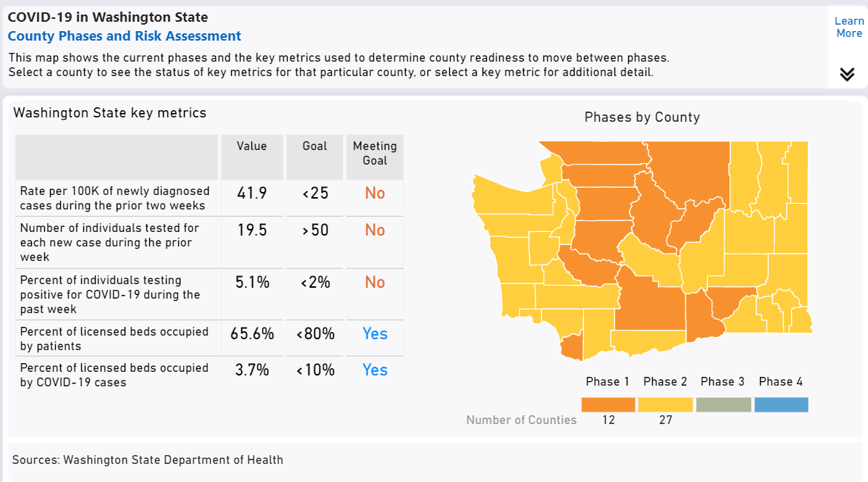Select the Phase 2 legend label
Screen dimensions: 868x482
[665, 381]
